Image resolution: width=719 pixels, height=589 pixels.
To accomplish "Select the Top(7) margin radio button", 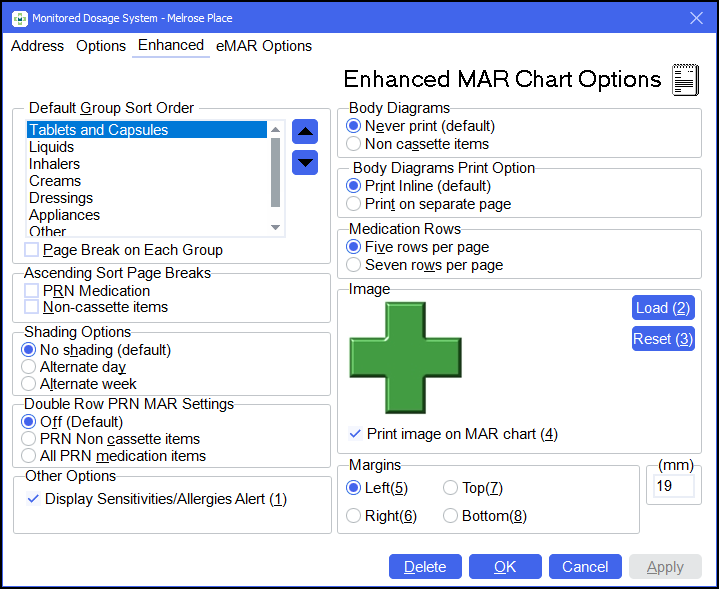I will click(x=450, y=488).
